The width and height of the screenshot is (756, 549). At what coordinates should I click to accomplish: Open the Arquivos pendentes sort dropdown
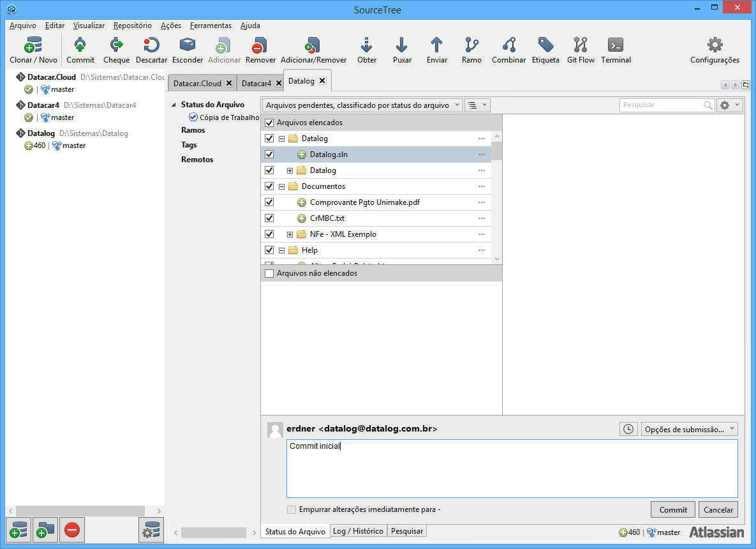362,105
